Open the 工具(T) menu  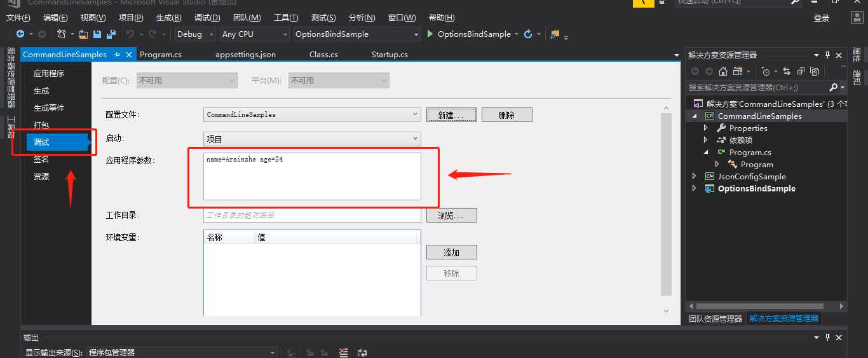click(x=286, y=17)
